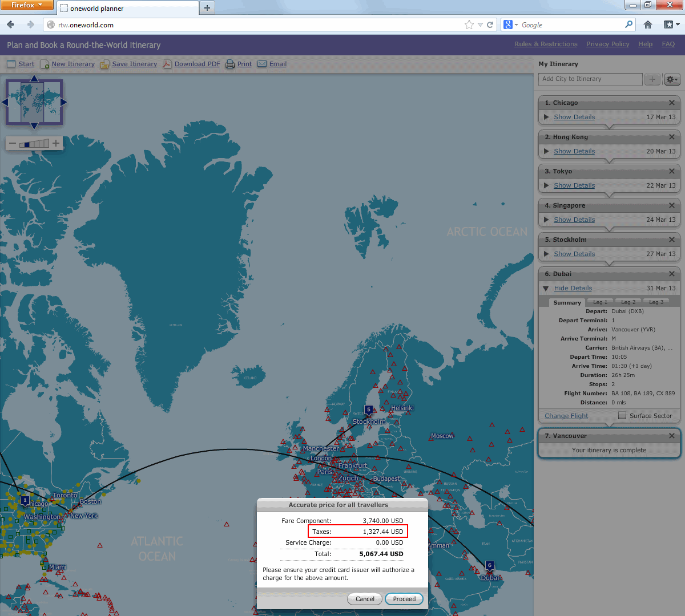Tick the Surface Sector checkbox
The image size is (685, 616).
click(622, 416)
